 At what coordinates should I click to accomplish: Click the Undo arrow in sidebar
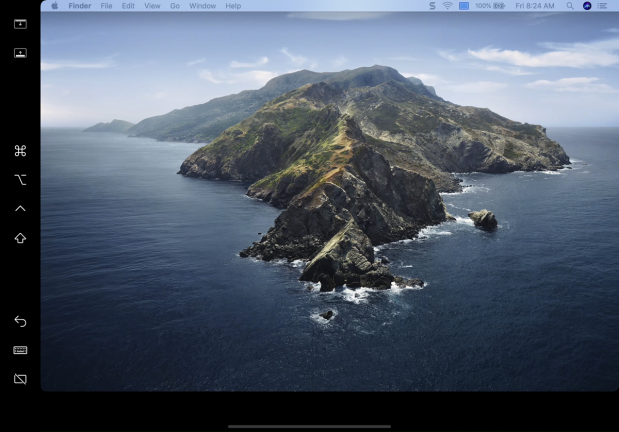[x=20, y=321]
